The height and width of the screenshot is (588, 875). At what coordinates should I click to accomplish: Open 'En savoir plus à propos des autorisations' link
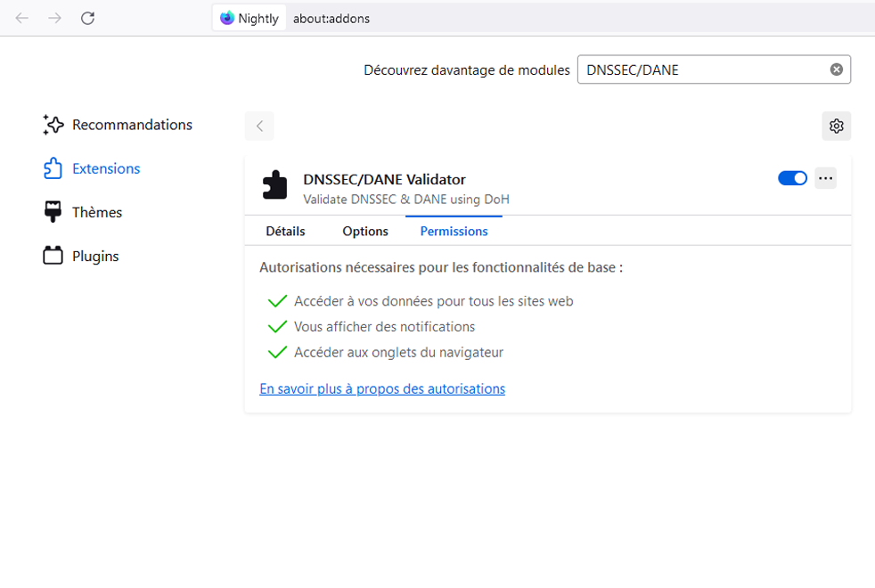click(382, 388)
